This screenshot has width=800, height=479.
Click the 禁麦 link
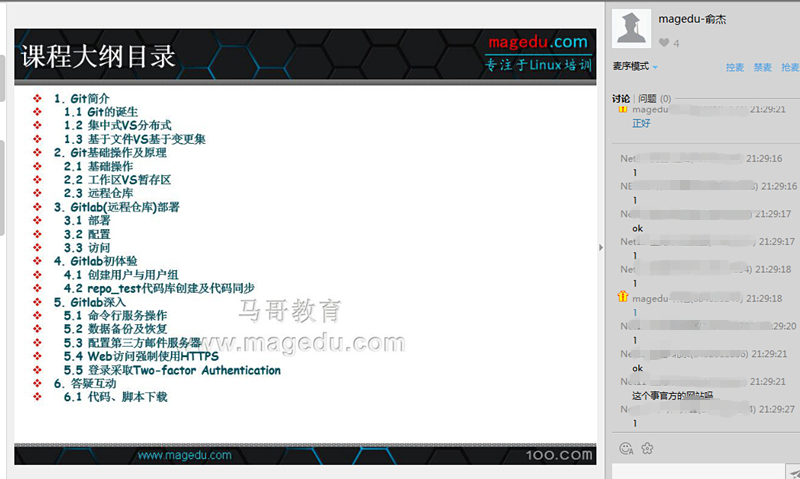pos(762,68)
